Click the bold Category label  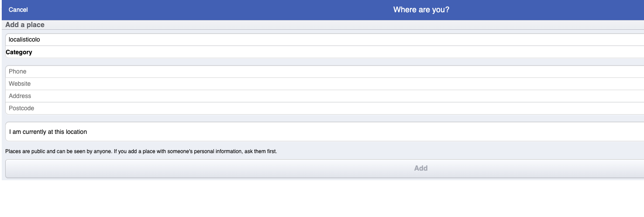(19, 52)
